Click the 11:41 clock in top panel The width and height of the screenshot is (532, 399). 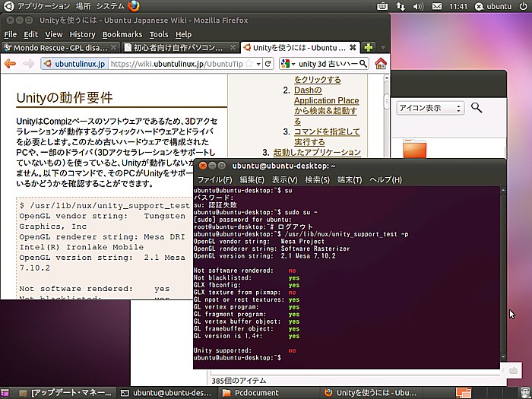(x=458, y=6)
